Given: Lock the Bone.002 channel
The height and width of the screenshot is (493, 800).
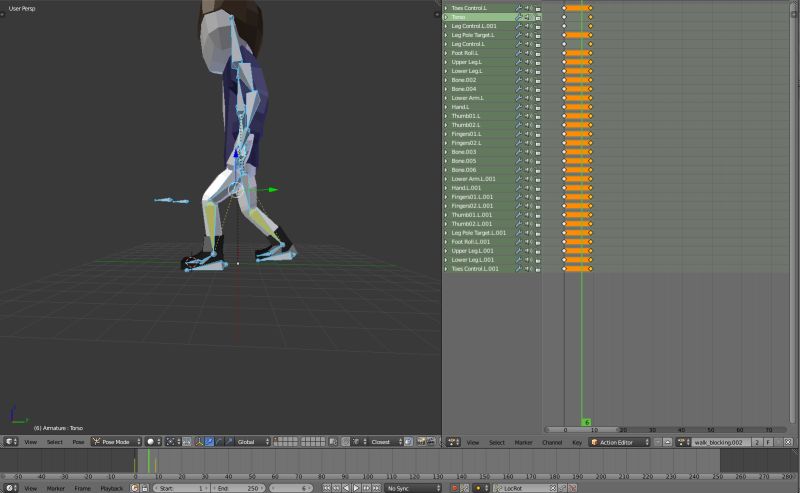Looking at the screenshot, I should (x=537, y=80).
